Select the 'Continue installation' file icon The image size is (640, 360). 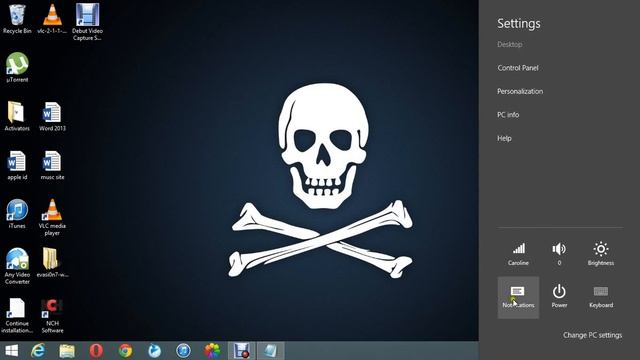(x=17, y=315)
